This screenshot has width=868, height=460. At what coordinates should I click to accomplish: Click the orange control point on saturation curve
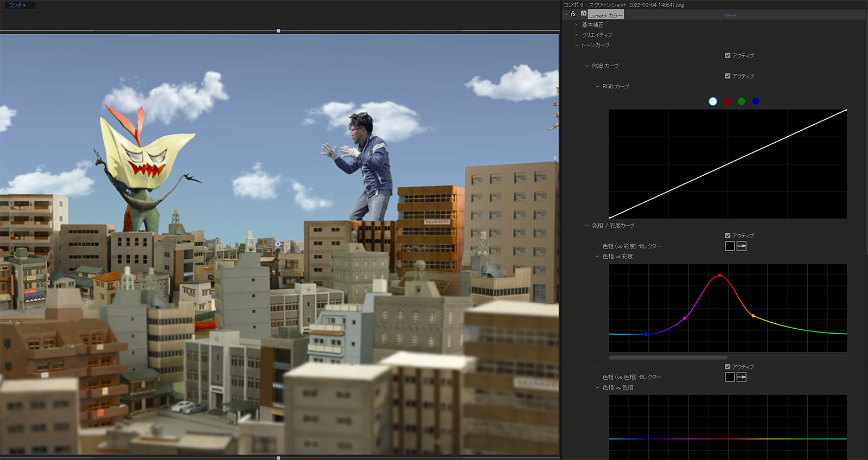point(752,315)
